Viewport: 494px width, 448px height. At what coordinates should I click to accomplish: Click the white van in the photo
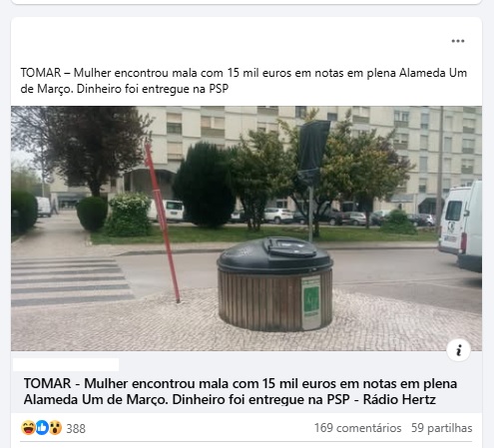(x=460, y=225)
